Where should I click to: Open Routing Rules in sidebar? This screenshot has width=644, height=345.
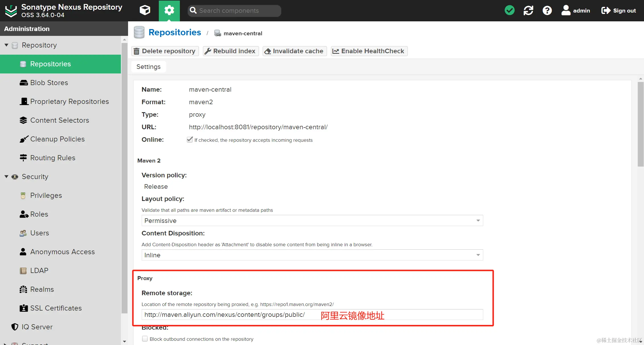[x=53, y=158]
